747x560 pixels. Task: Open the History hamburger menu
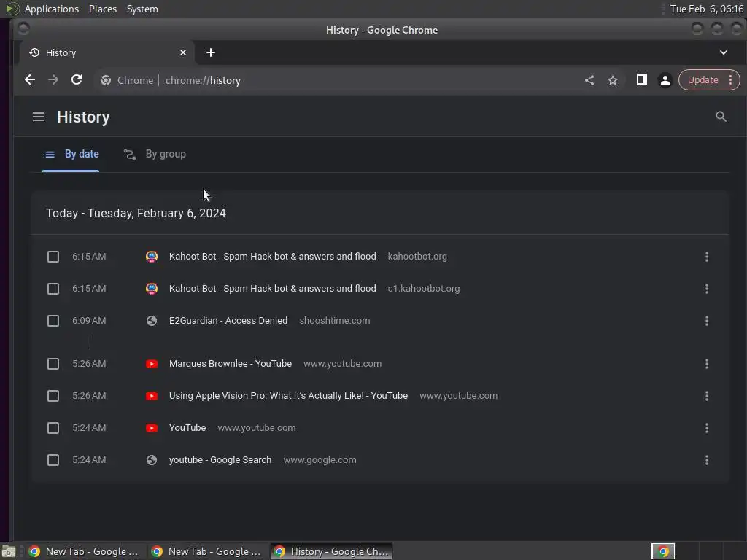[39, 117]
